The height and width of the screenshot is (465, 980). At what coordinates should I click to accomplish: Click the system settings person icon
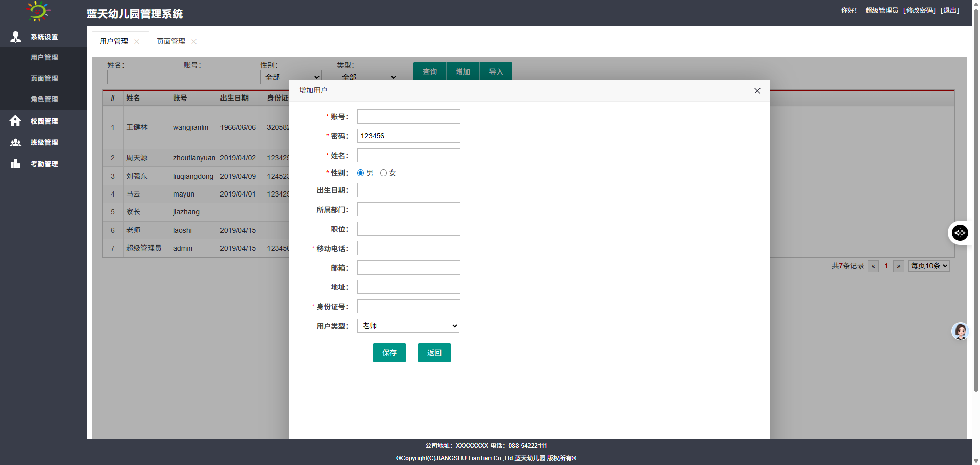15,37
